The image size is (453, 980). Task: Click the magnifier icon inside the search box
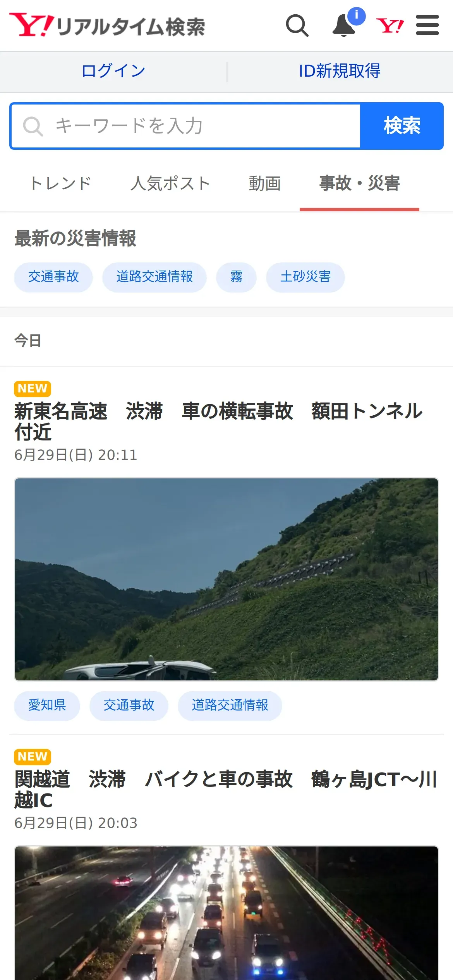coord(33,126)
